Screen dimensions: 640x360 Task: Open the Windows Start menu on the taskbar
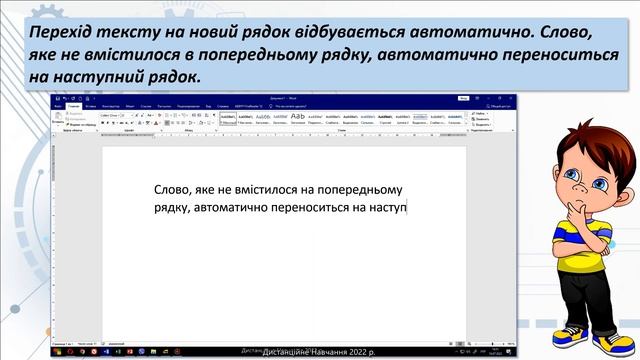pyautogui.click(x=57, y=351)
